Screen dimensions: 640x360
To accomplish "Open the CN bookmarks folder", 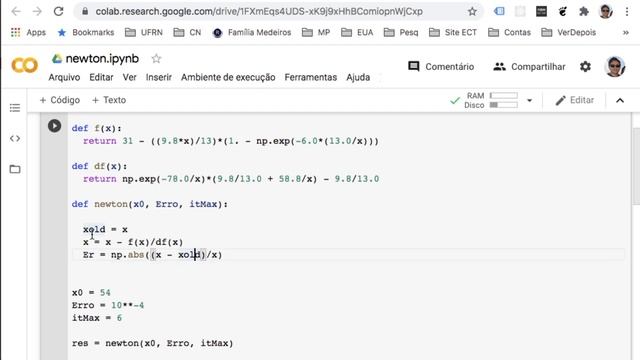I will 187,32.
